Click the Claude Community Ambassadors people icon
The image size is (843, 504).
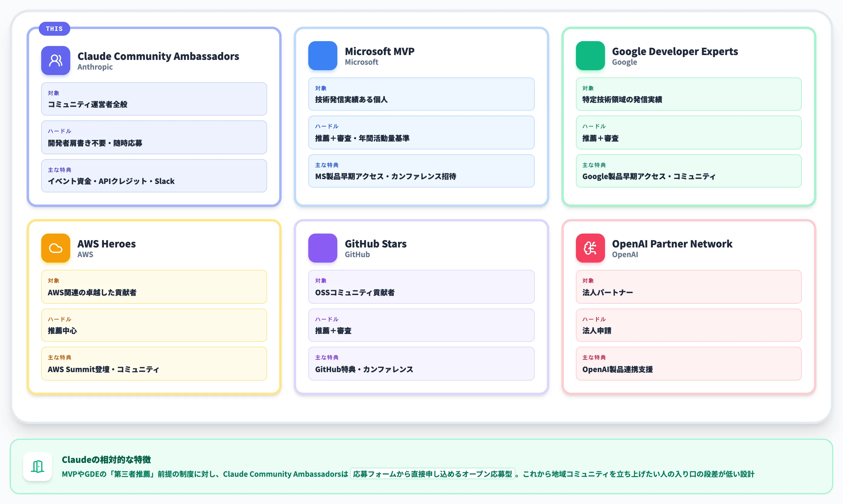coord(55,61)
